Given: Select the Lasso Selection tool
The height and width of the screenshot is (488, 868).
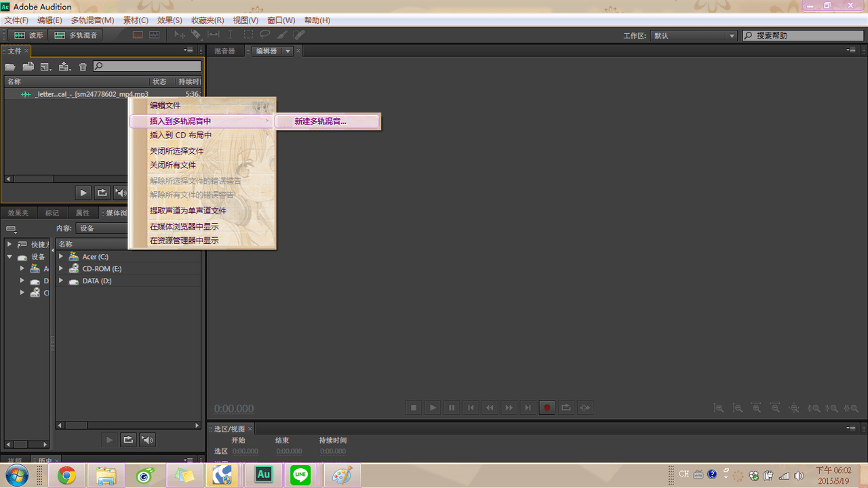Looking at the screenshot, I should (264, 35).
